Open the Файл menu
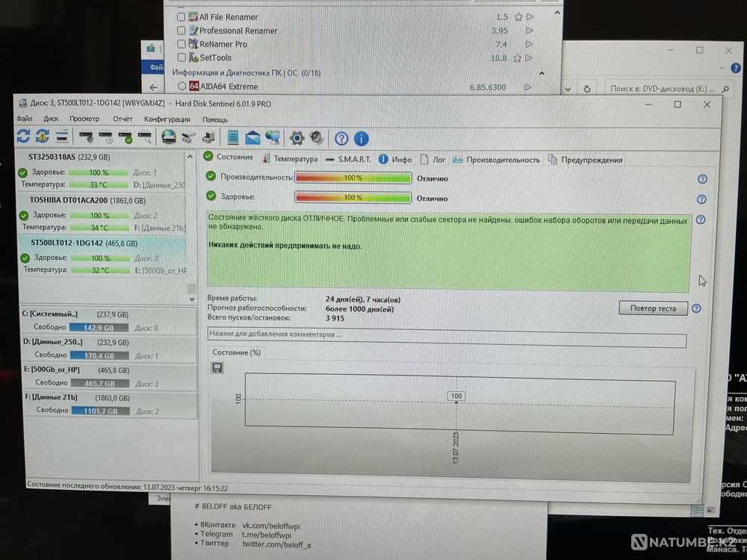The height and width of the screenshot is (560, 747). [x=25, y=118]
